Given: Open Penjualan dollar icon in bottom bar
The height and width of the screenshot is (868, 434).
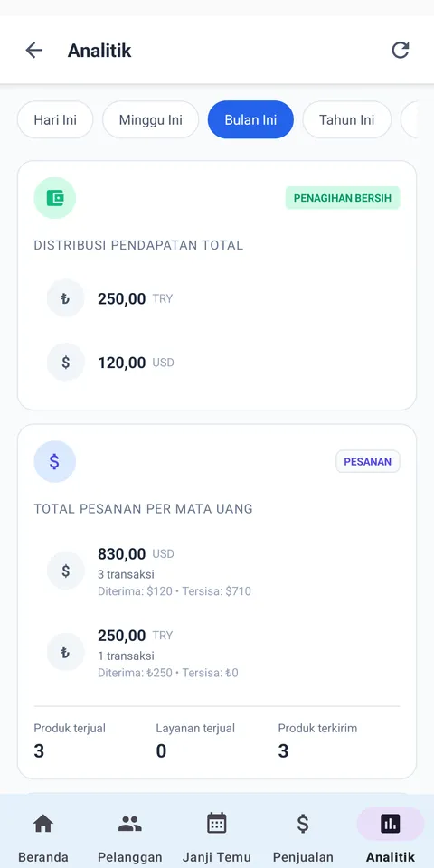Looking at the screenshot, I should pos(303,824).
